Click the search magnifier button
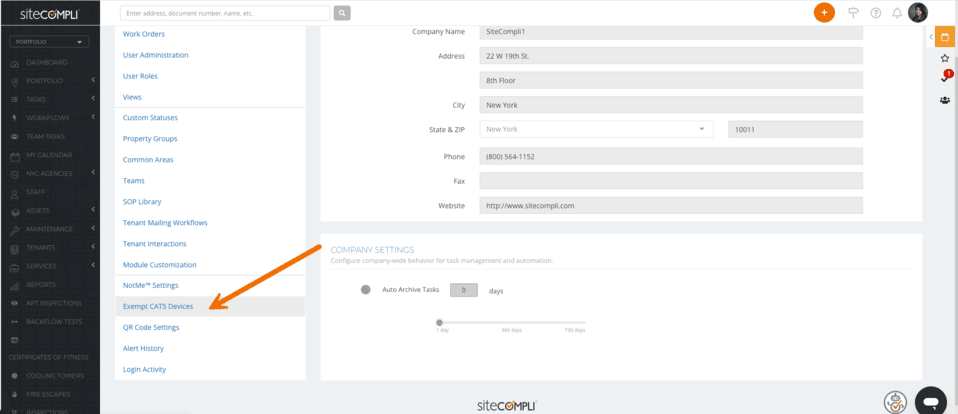958x414 pixels. tap(342, 13)
